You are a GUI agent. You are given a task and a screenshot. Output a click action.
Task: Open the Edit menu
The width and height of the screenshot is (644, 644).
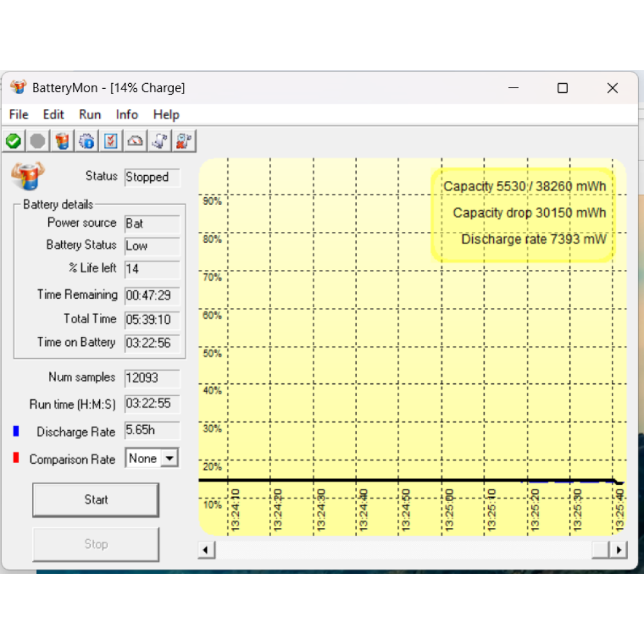pos(53,115)
